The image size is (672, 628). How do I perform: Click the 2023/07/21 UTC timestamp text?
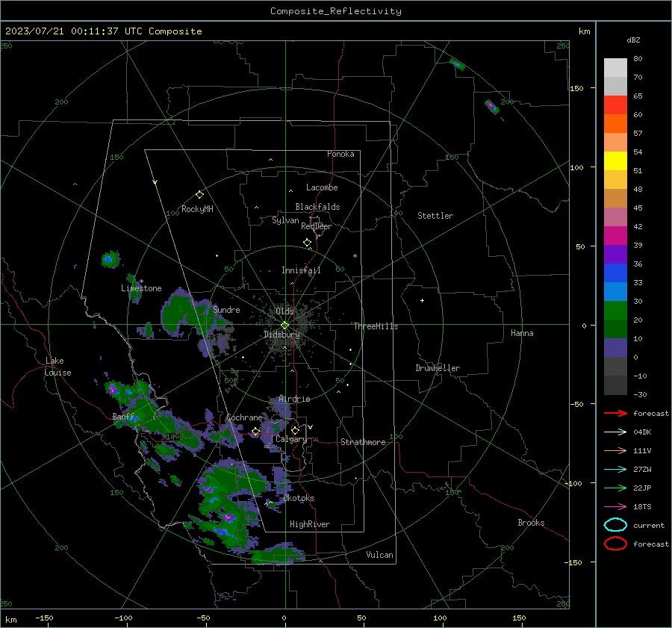click(103, 31)
